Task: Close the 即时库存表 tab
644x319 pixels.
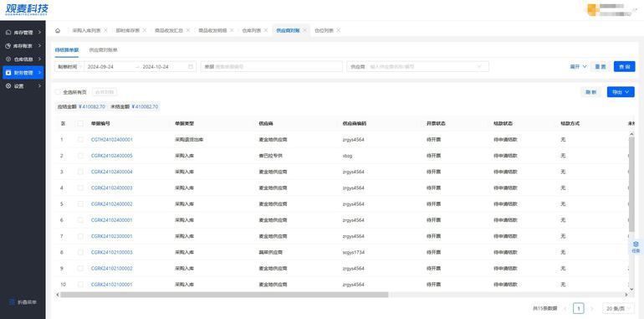Action: click(x=145, y=30)
